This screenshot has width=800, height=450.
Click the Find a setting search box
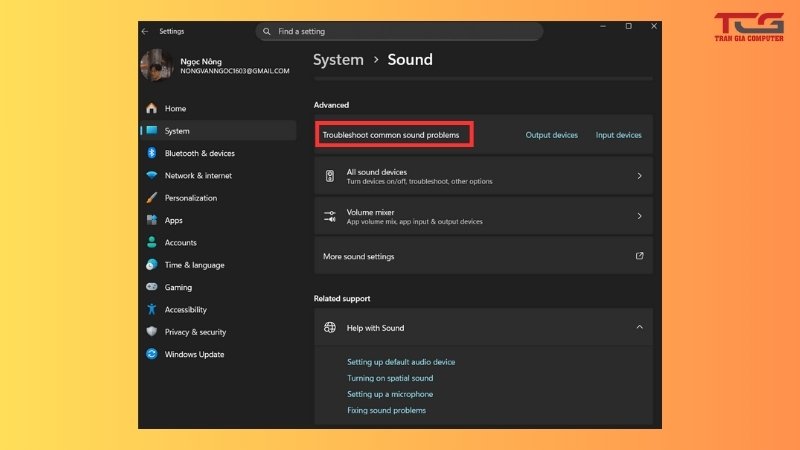coord(400,31)
